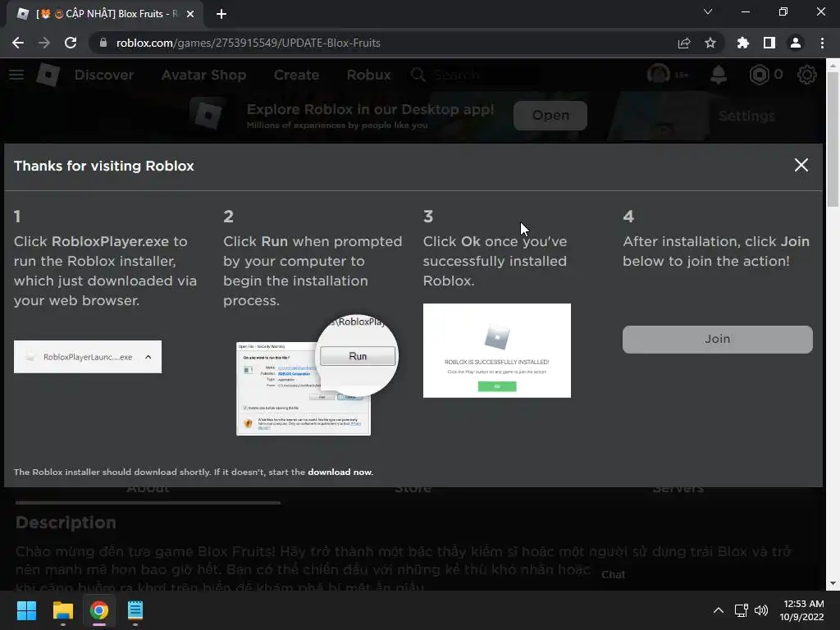Click the volume tray icon

(x=760, y=610)
